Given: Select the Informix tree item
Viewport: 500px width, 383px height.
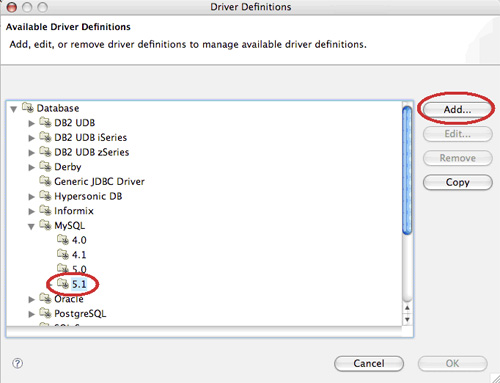Looking at the screenshot, I should (74, 211).
